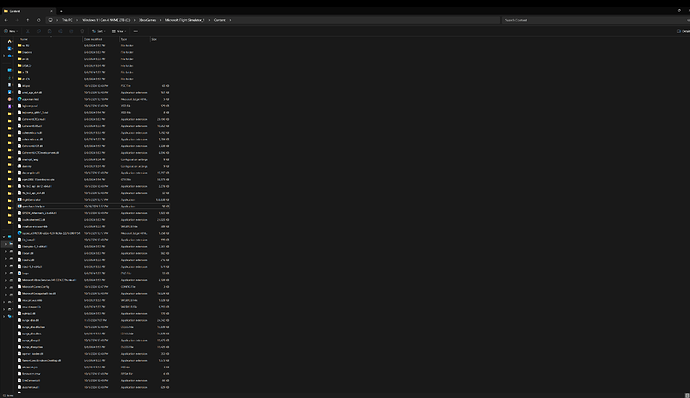Click This PC in the breadcrumb
The height and width of the screenshot is (398, 690).
click(67, 20)
